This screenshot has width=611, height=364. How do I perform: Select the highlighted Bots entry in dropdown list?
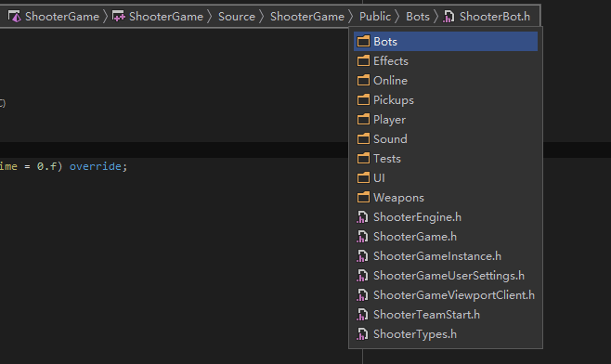point(446,41)
